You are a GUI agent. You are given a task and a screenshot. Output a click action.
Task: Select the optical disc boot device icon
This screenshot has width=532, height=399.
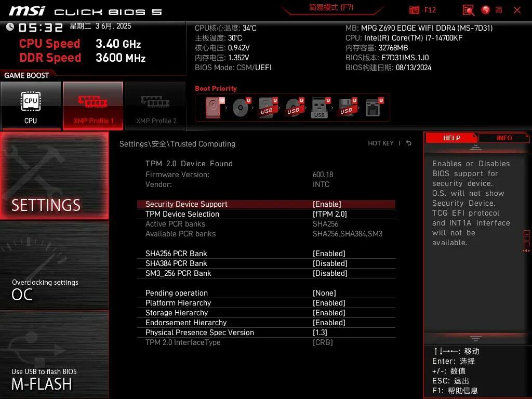(x=242, y=108)
